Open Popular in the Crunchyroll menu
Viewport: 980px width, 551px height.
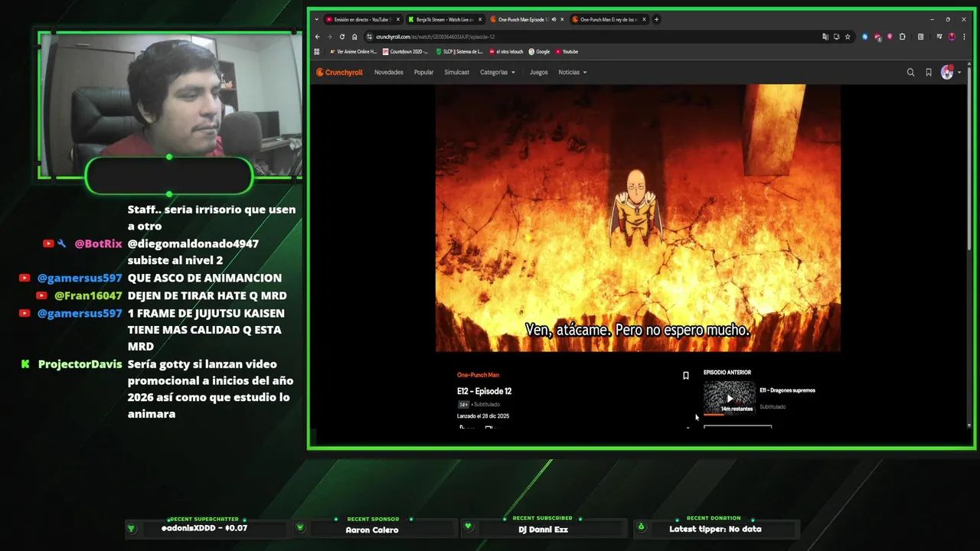pyautogui.click(x=423, y=72)
